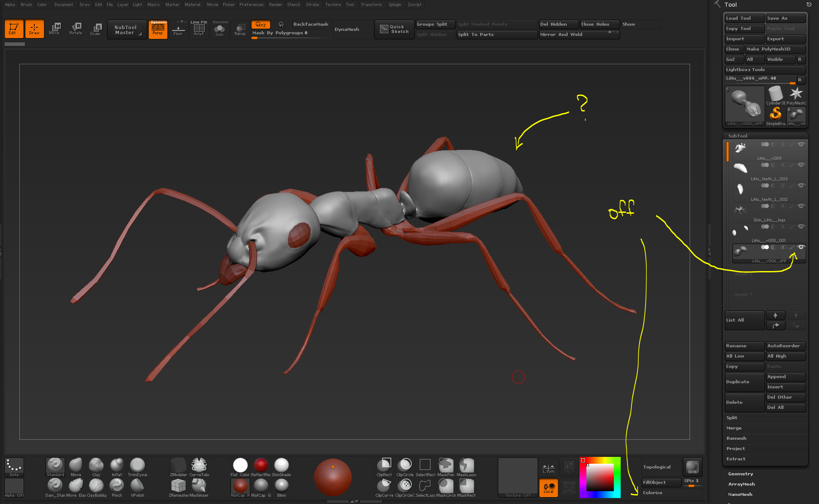This screenshot has height=504, width=819.
Task: Open the Render menu
Action: point(275,5)
